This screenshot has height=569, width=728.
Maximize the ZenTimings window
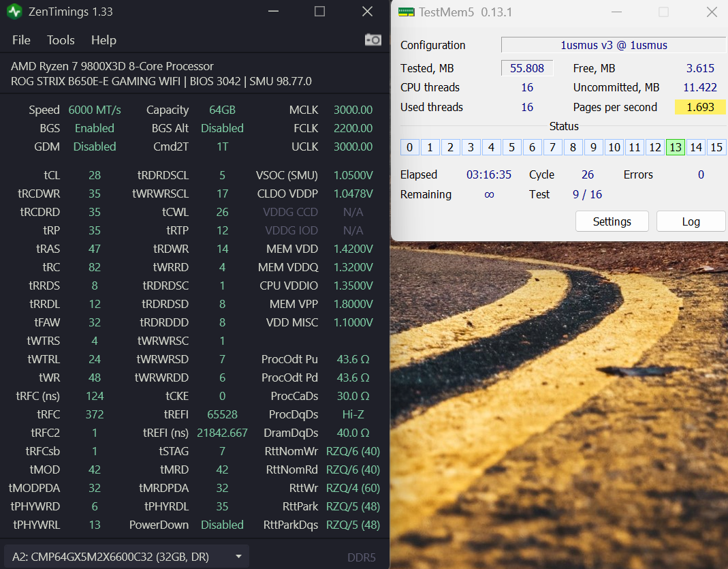pos(319,12)
